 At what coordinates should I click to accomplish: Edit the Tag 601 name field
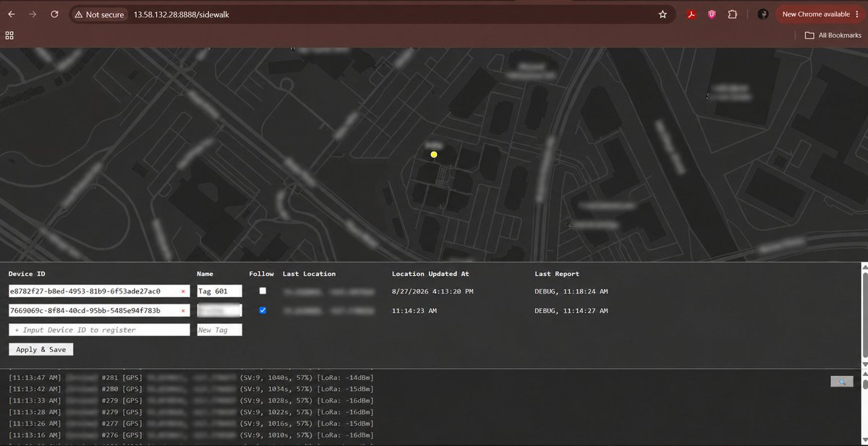(219, 291)
